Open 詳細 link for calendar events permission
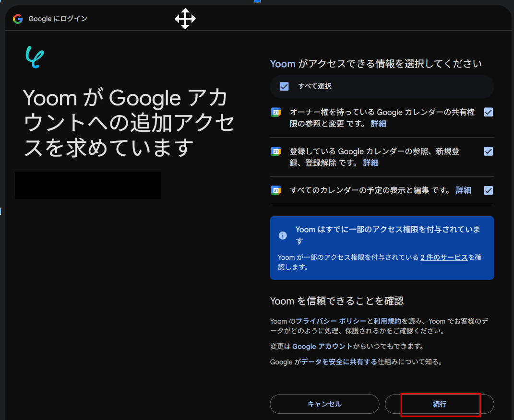 pos(464,190)
